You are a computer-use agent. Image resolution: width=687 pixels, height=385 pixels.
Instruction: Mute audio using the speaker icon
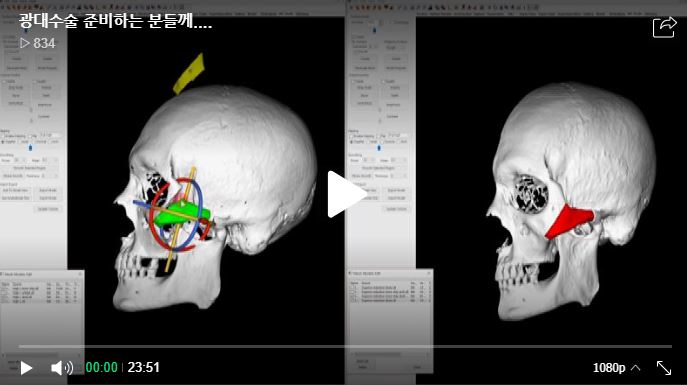[62, 368]
